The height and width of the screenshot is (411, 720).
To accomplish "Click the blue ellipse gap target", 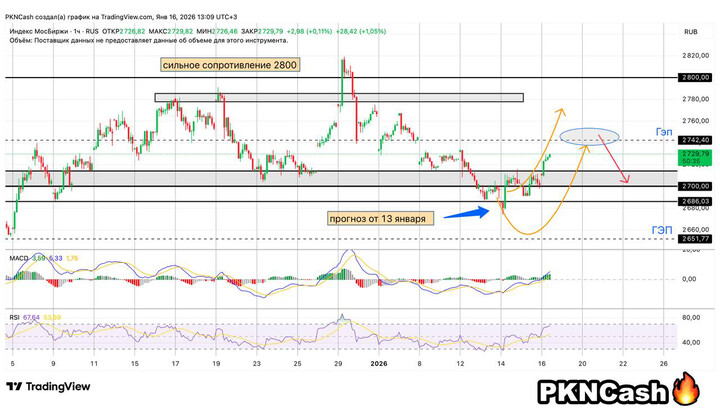I will click(x=587, y=138).
